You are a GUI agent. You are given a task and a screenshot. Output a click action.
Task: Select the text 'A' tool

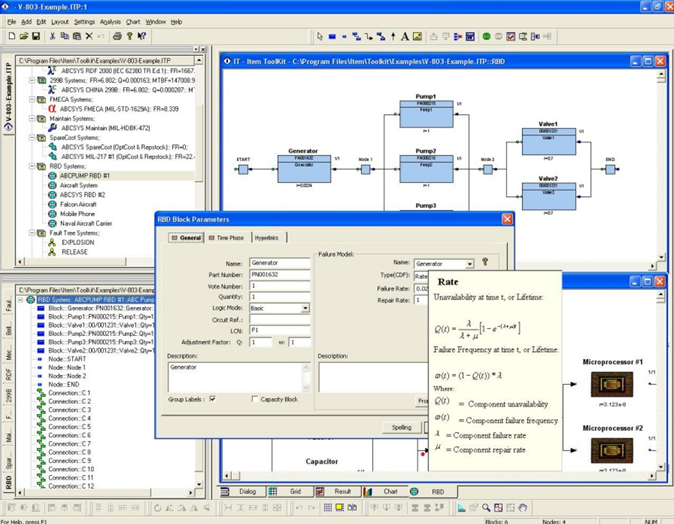click(x=405, y=36)
